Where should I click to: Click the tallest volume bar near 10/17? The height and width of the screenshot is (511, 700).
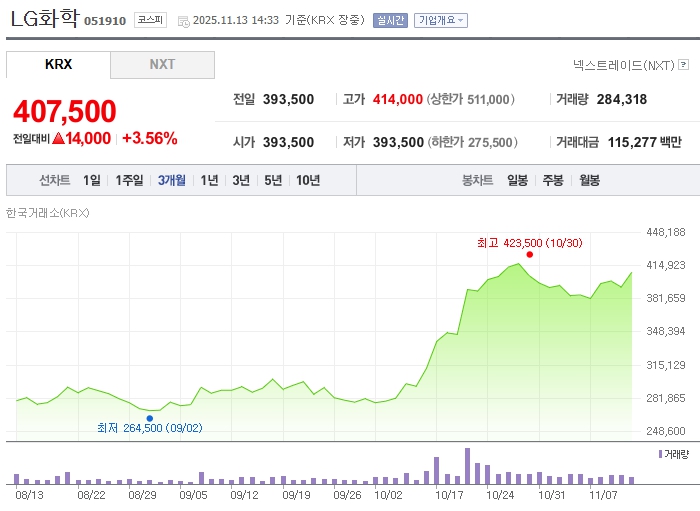467,466
